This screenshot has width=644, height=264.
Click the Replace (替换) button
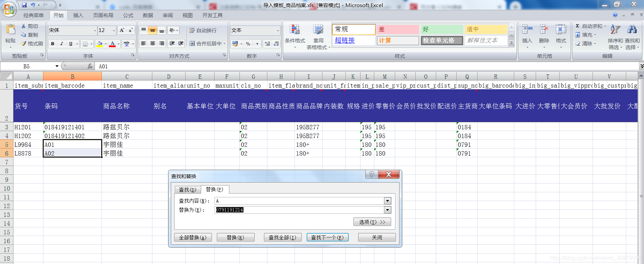click(x=235, y=237)
